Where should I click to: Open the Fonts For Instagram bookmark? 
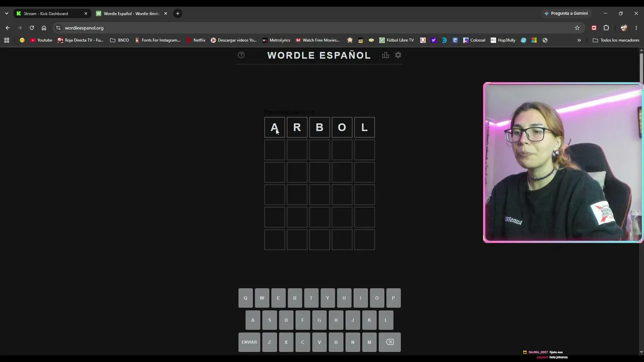[157, 40]
